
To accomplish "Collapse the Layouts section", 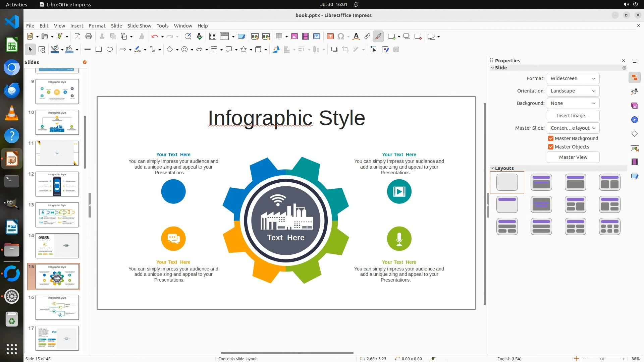I will click(x=492, y=168).
